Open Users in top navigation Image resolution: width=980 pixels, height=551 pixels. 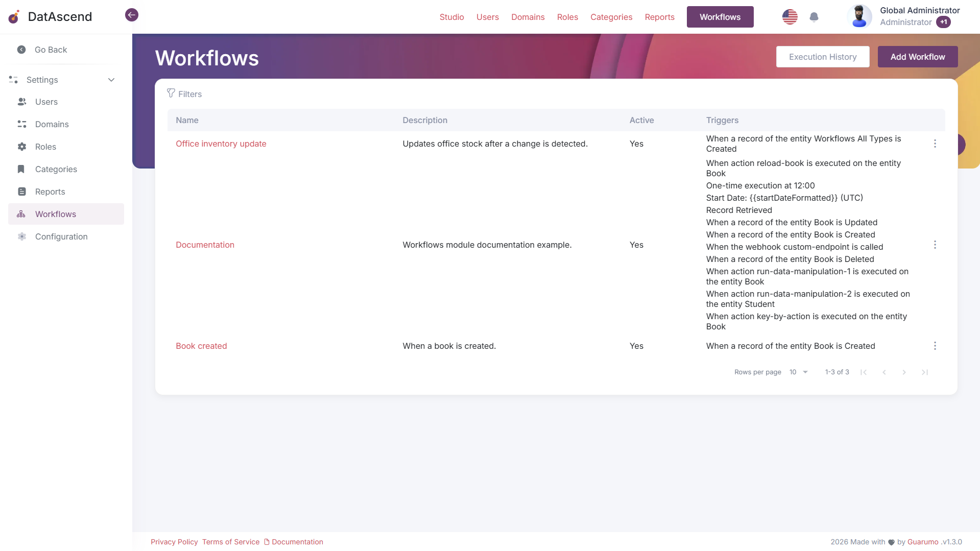487,17
